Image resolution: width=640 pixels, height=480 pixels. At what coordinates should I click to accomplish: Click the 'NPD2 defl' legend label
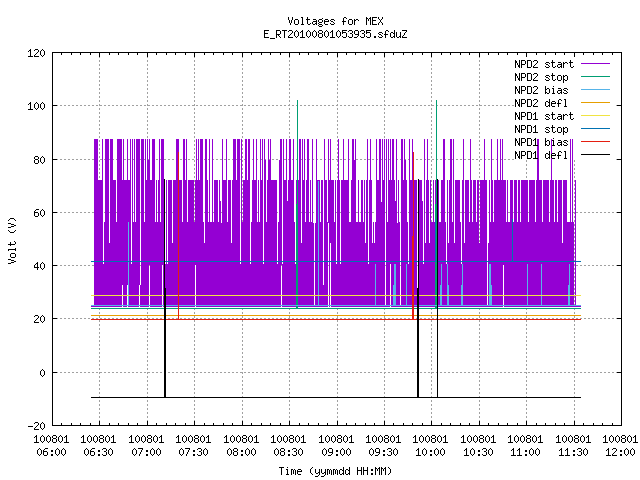tap(541, 103)
